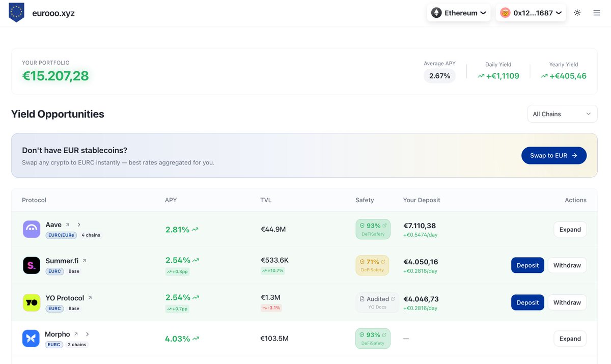Click the Average APY 2.67% pill
The width and height of the screenshot is (611, 364).
coord(439,76)
